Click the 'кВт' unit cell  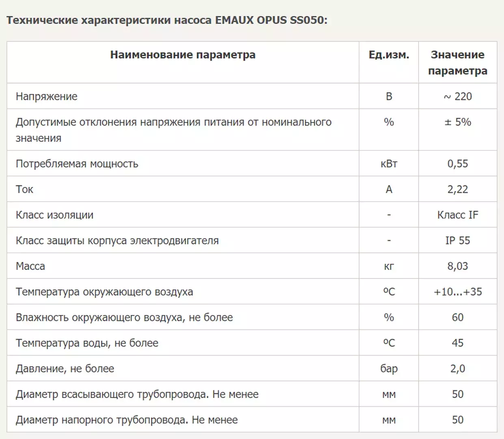389,164
